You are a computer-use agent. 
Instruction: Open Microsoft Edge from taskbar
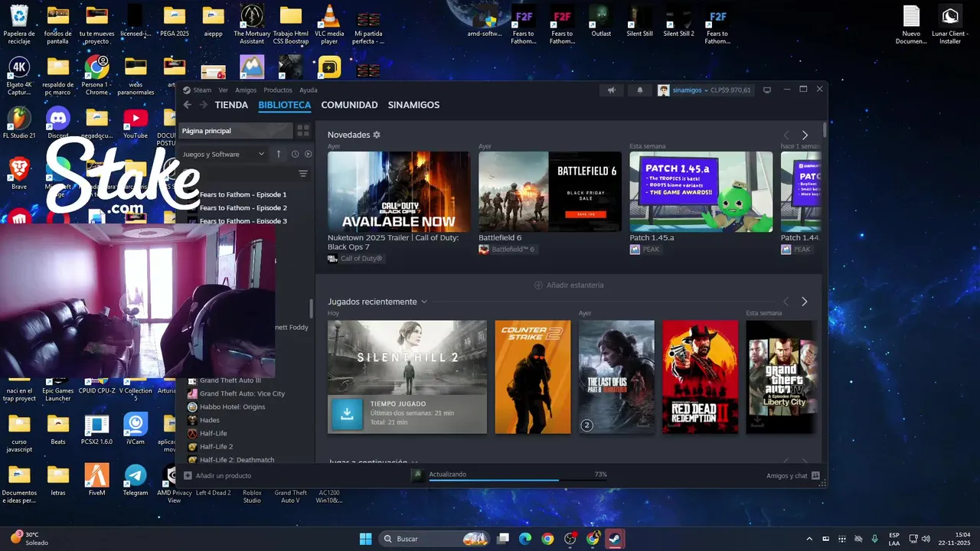point(525,539)
